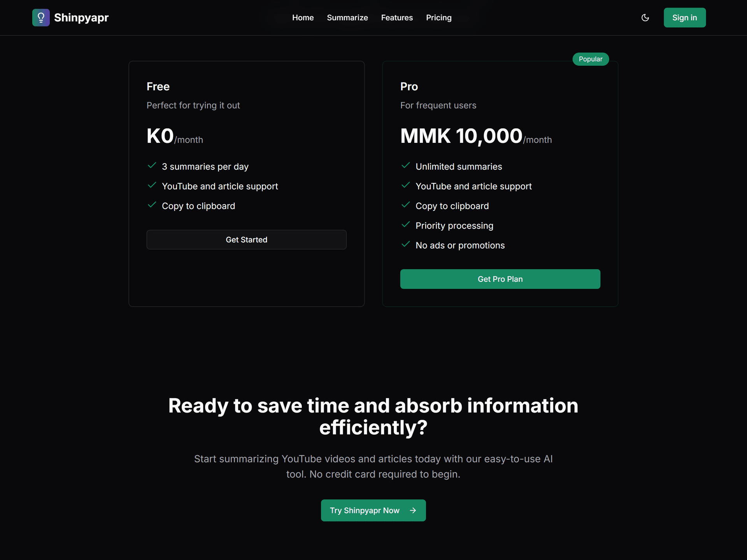Click checkmark beside No ads or promotions

[406, 244]
